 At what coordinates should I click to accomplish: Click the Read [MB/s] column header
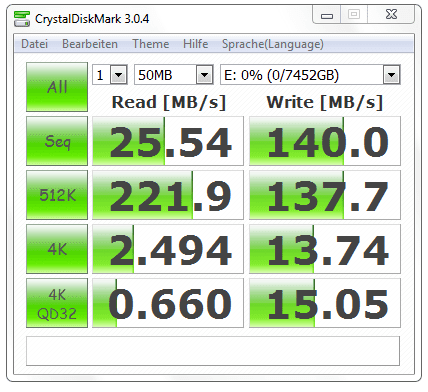(x=169, y=102)
